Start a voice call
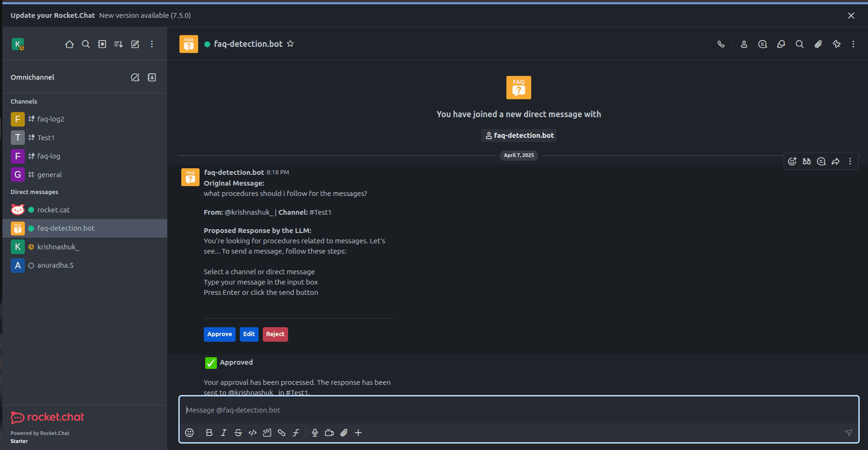 coord(721,44)
